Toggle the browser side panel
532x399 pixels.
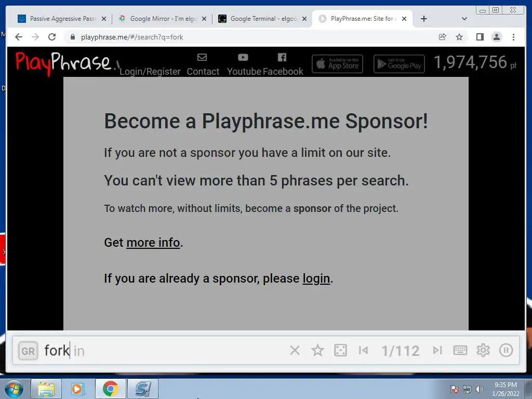pyautogui.click(x=480, y=37)
